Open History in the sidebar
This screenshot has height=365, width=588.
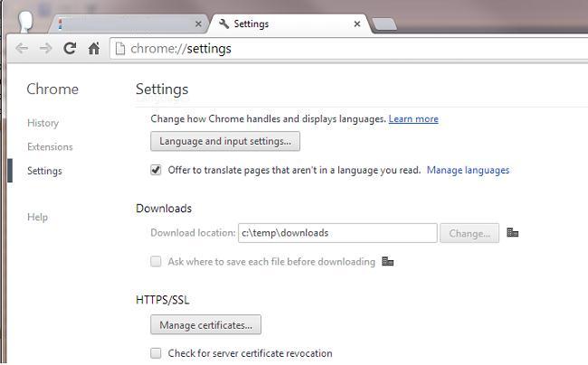pyautogui.click(x=43, y=123)
